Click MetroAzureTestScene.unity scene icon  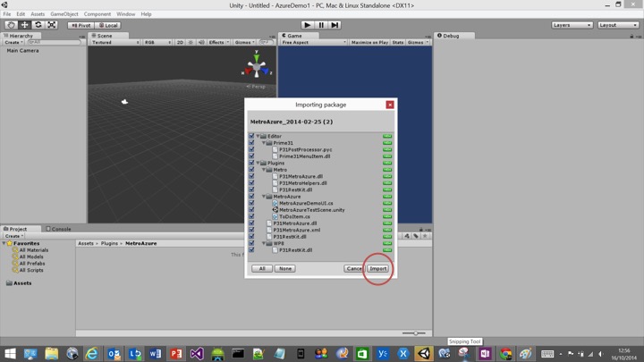coord(275,210)
